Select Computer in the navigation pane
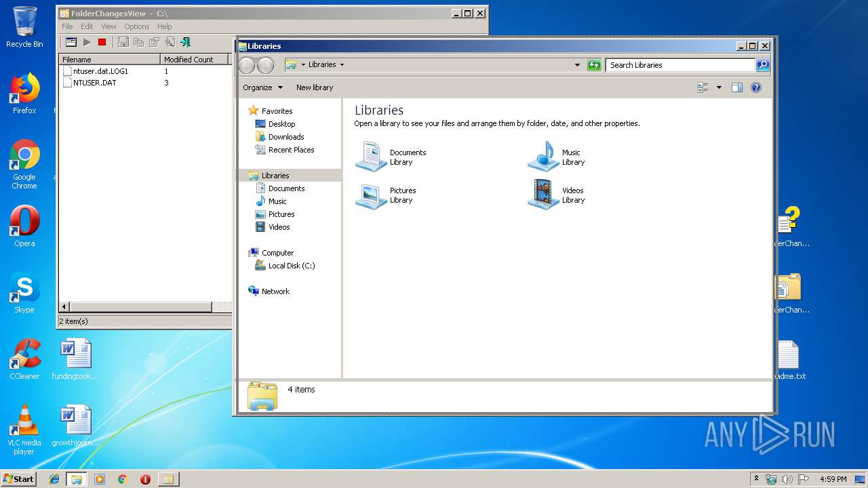Screen dimensions: 868x488 click(271, 253)
